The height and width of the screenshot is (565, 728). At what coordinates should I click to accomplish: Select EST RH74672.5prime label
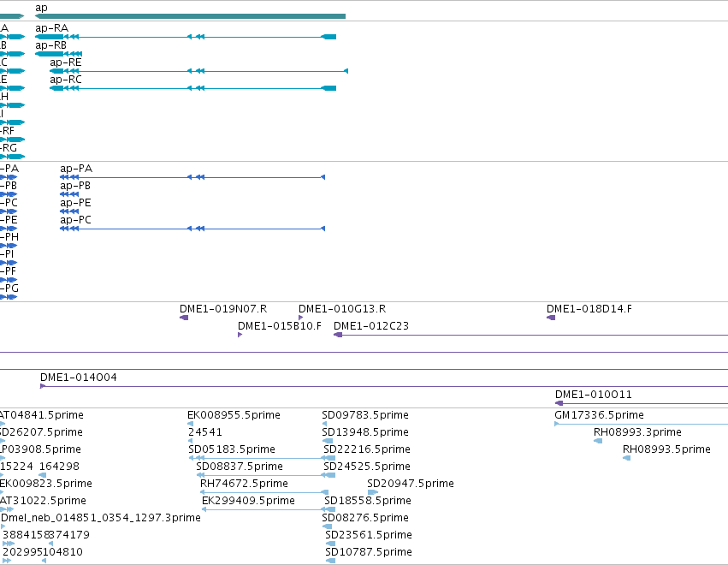pyautogui.click(x=244, y=484)
